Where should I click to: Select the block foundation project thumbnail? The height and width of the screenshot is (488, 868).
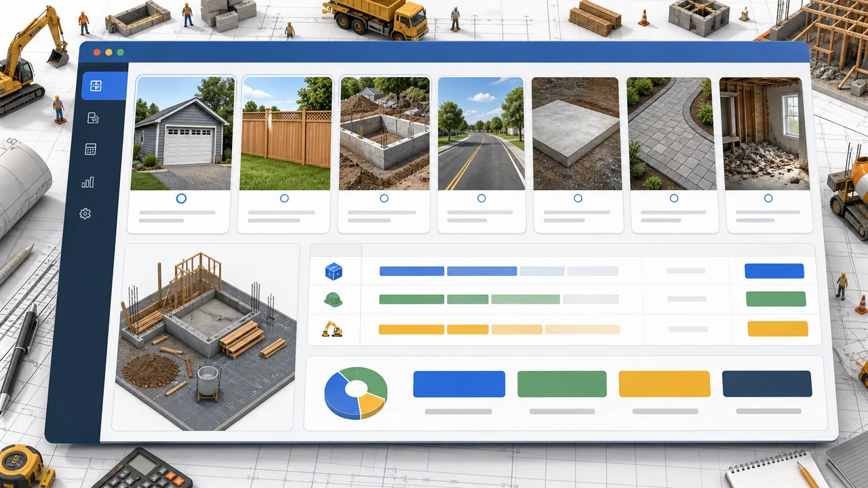[x=384, y=134]
